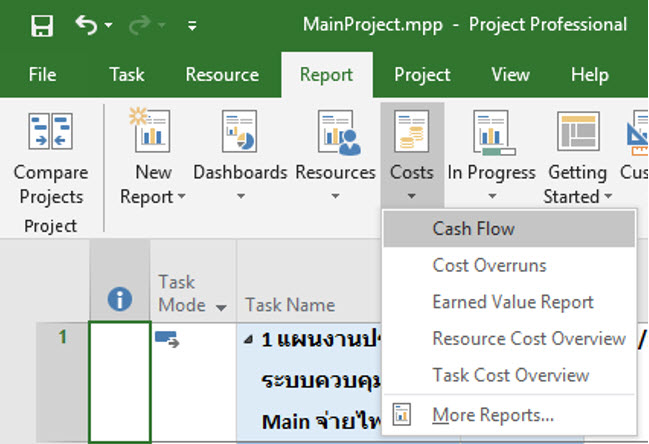The image size is (649, 444).
Task: Open More Reports from the menu
Action: click(x=493, y=414)
